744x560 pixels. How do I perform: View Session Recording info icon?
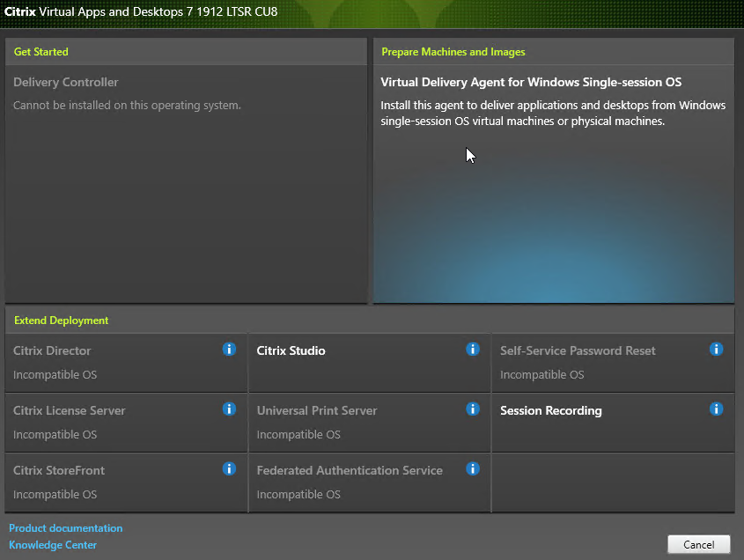[716, 409]
